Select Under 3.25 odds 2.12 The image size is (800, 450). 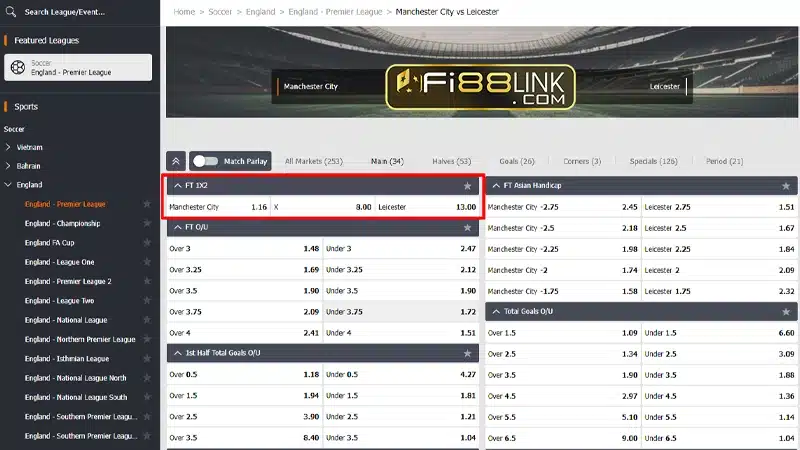click(x=401, y=270)
